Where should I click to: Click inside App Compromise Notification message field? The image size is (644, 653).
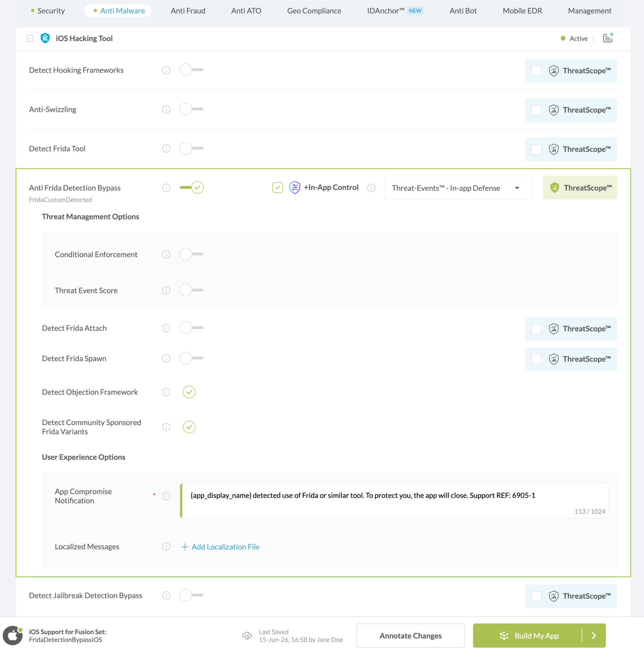click(394, 501)
